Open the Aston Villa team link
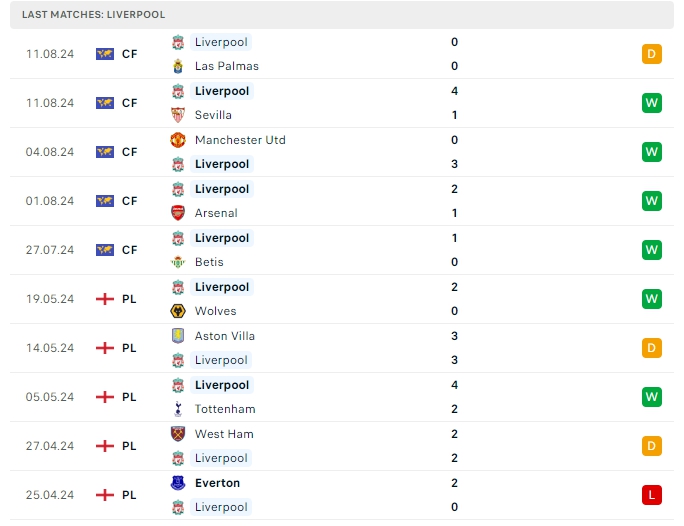 click(x=225, y=336)
